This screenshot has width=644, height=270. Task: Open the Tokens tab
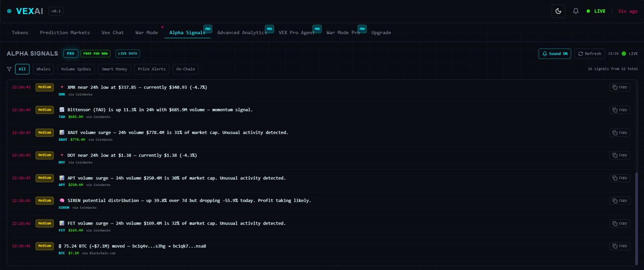click(20, 33)
